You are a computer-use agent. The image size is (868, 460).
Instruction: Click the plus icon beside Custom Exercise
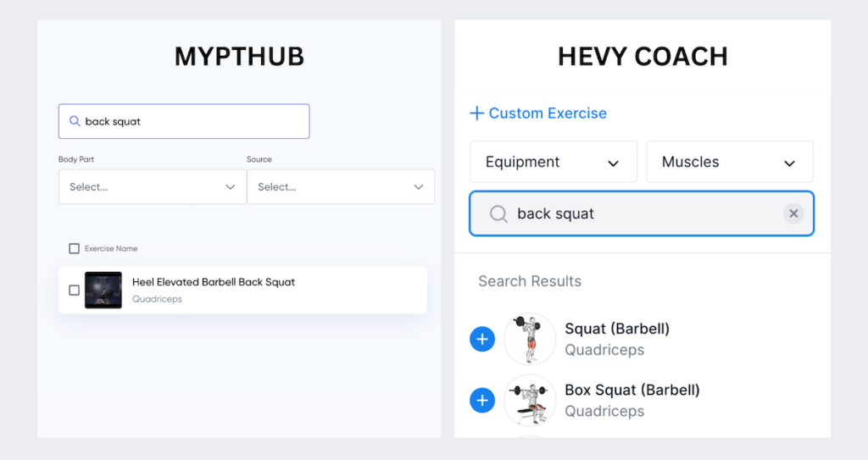(x=476, y=114)
